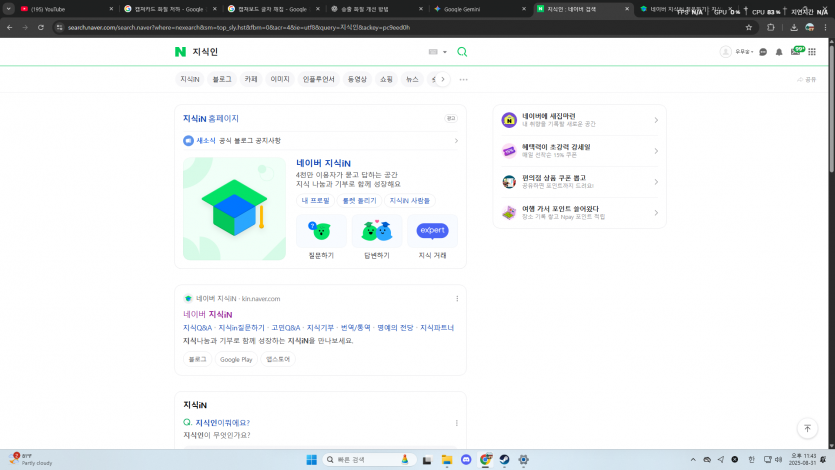Open options menu for kin.naver.com result
This screenshot has width=835, height=470.
(x=457, y=299)
